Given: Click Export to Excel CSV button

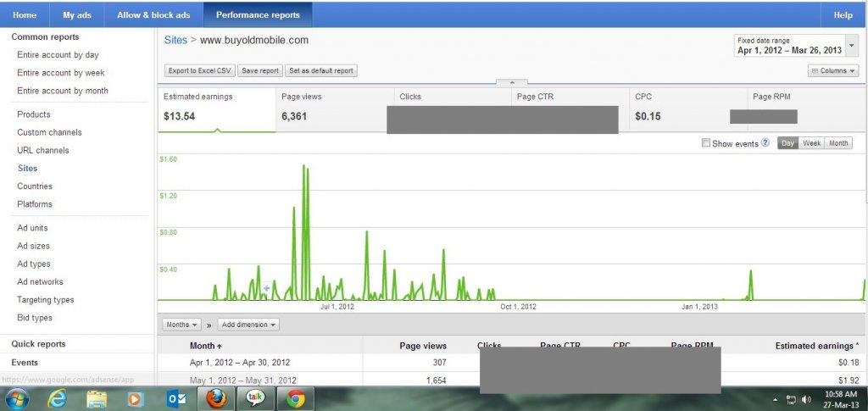Looking at the screenshot, I should pos(200,71).
